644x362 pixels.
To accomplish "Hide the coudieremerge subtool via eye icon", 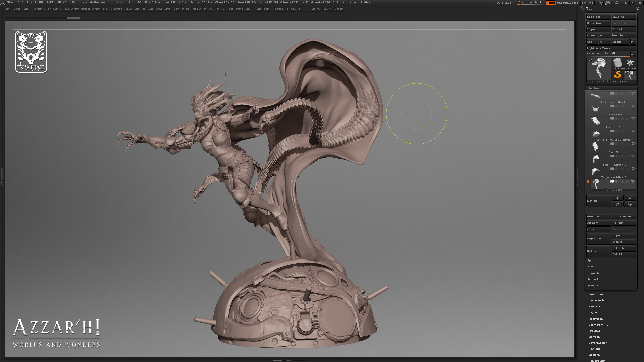I will (x=633, y=106).
